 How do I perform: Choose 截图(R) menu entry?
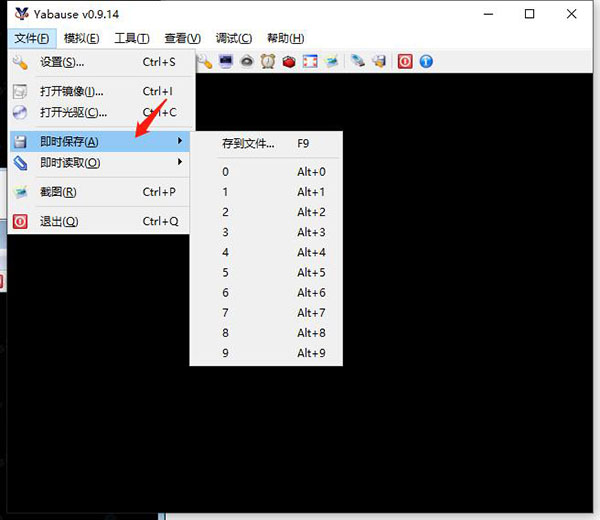pyautogui.click(x=99, y=192)
